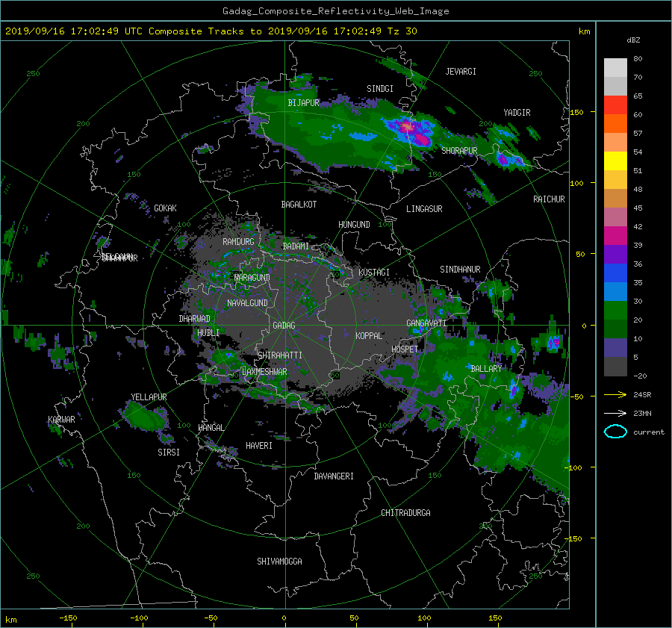672x628 pixels.
Task: Click the white 23MN arrow legend icon
Action: click(x=615, y=414)
